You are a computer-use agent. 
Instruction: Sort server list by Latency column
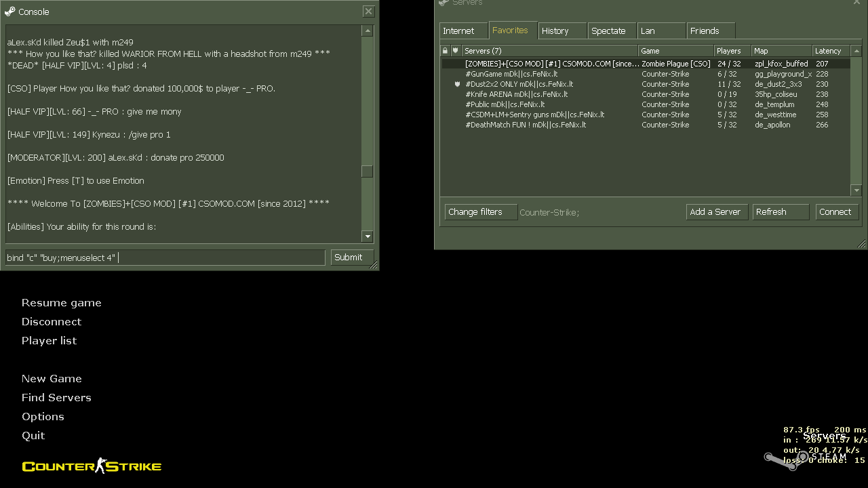[831, 51]
